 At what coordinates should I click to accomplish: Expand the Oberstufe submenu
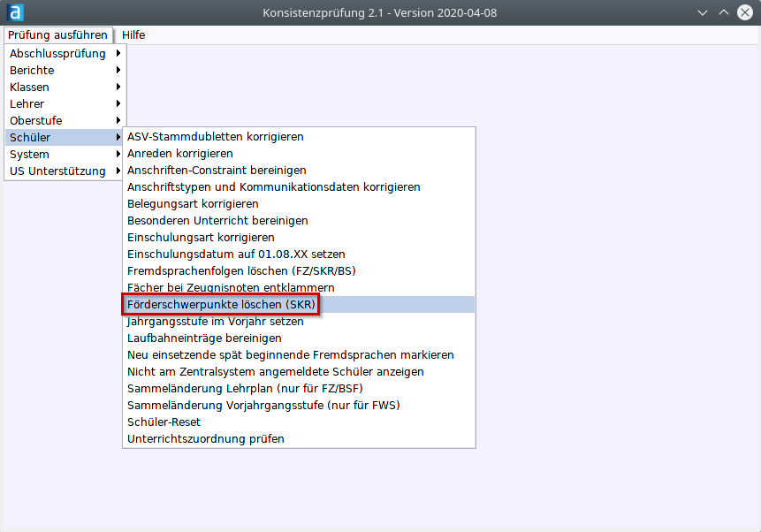pyautogui.click(x=65, y=120)
